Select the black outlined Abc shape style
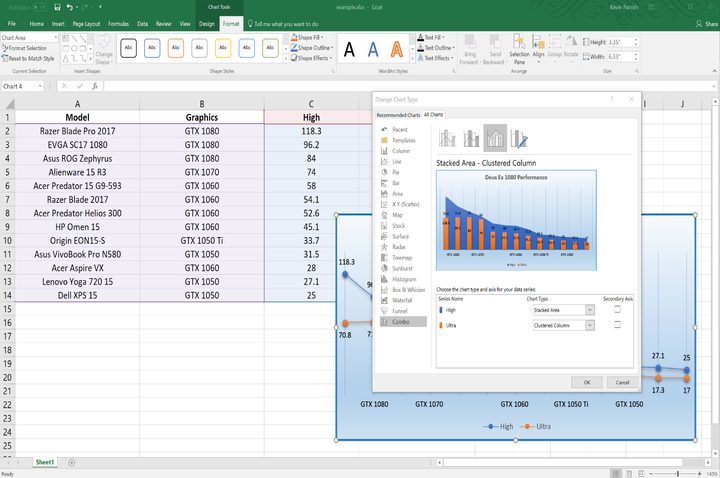The height and width of the screenshot is (478, 720). point(129,48)
